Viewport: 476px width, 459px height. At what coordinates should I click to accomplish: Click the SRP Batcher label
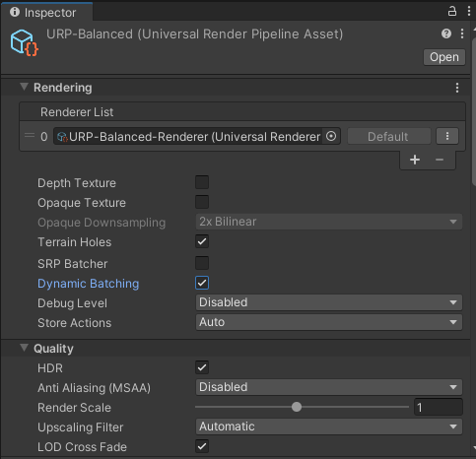[x=72, y=264]
